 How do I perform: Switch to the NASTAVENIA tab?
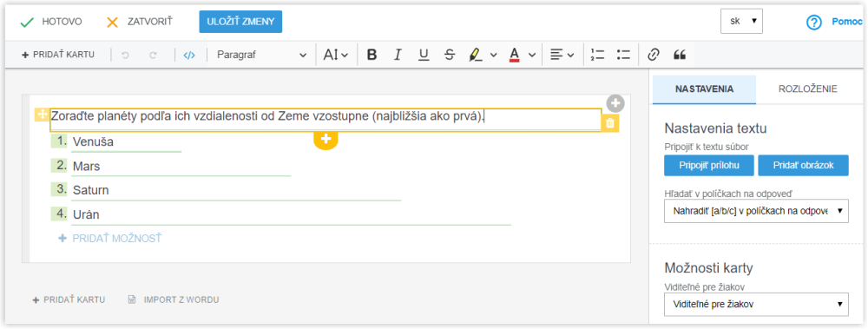(704, 89)
